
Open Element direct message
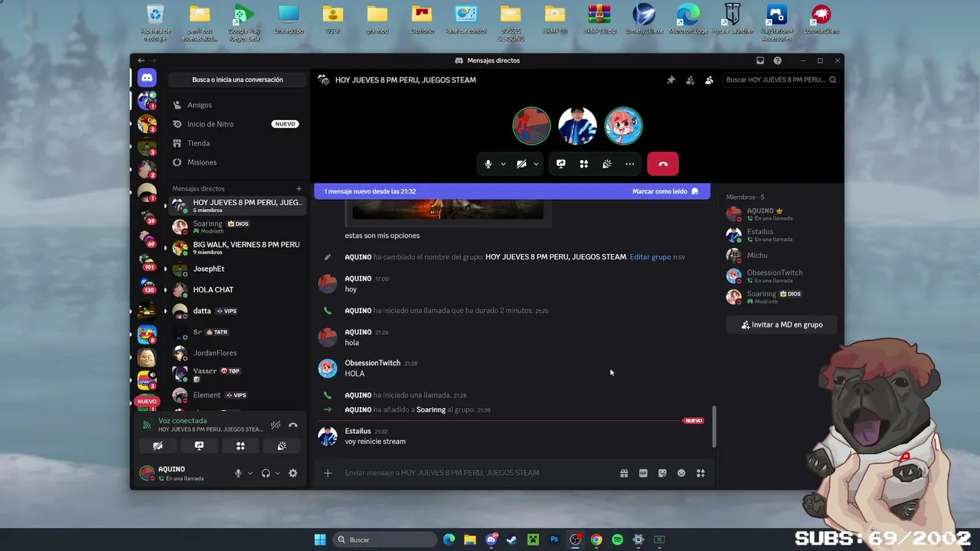236,395
